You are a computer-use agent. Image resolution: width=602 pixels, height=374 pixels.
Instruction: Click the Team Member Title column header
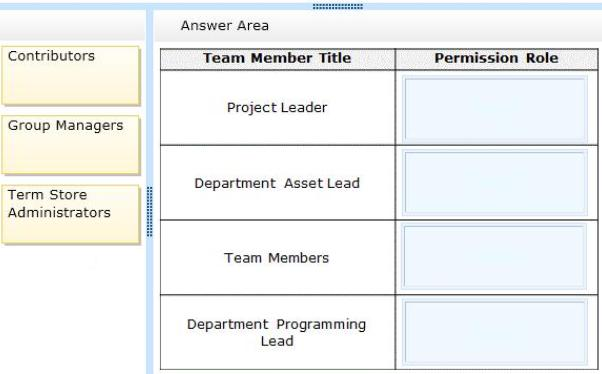[277, 58]
